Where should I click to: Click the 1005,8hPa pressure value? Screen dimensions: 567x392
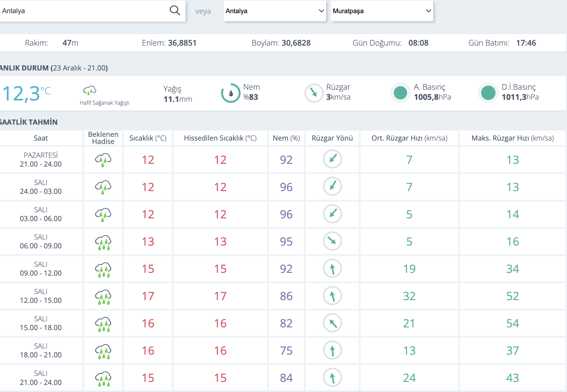pos(432,97)
